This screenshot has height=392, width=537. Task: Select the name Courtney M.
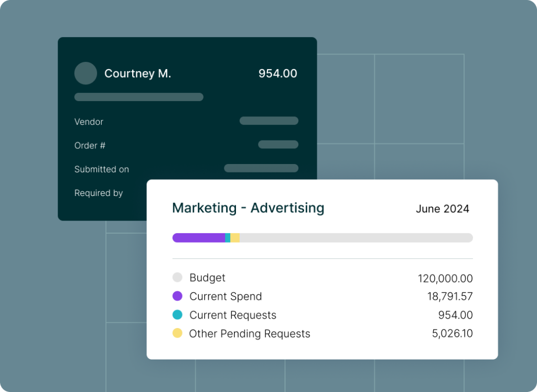138,73
